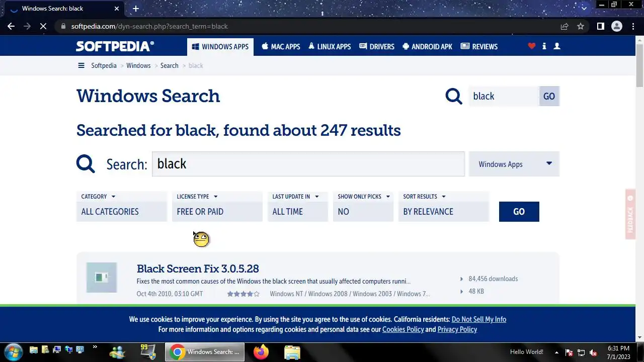Click the Chrome taskbar window button
644x362 pixels.
point(205,352)
